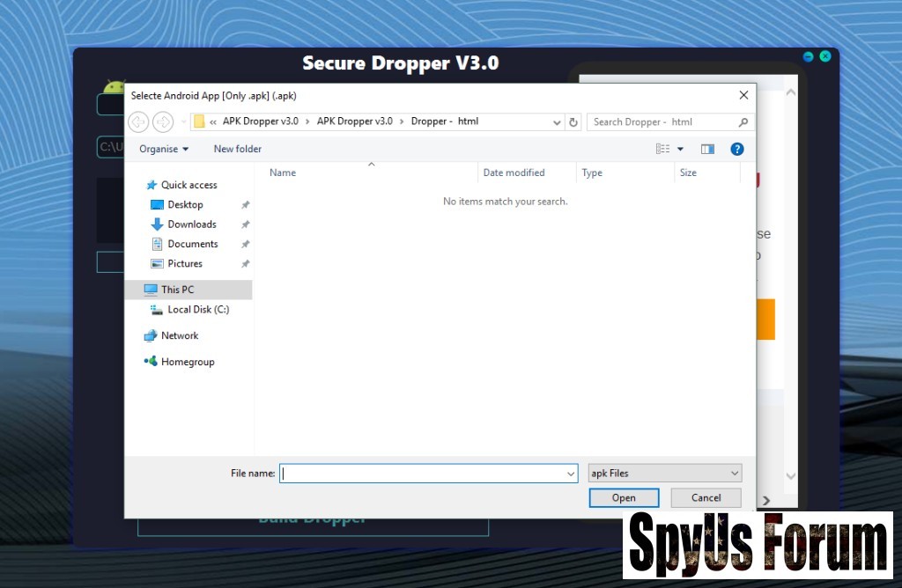This screenshot has width=902, height=588.
Task: Expand the File name history dropdown arrow
Action: click(571, 474)
